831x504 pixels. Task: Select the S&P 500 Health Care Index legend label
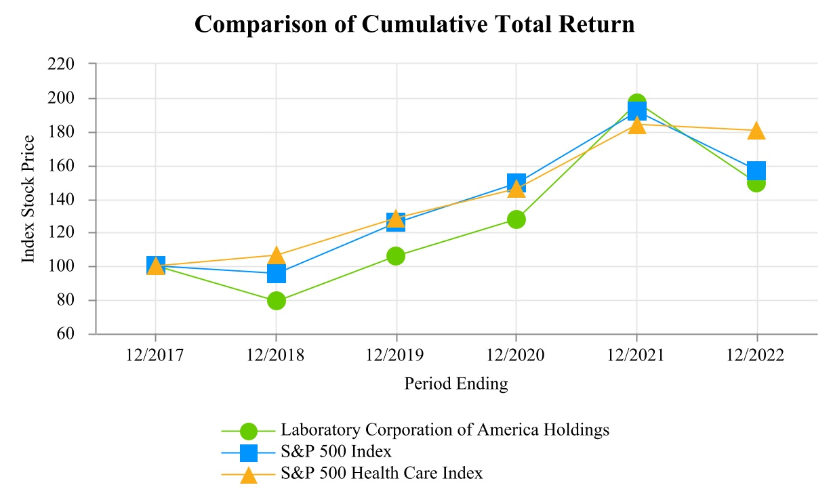pos(382,474)
